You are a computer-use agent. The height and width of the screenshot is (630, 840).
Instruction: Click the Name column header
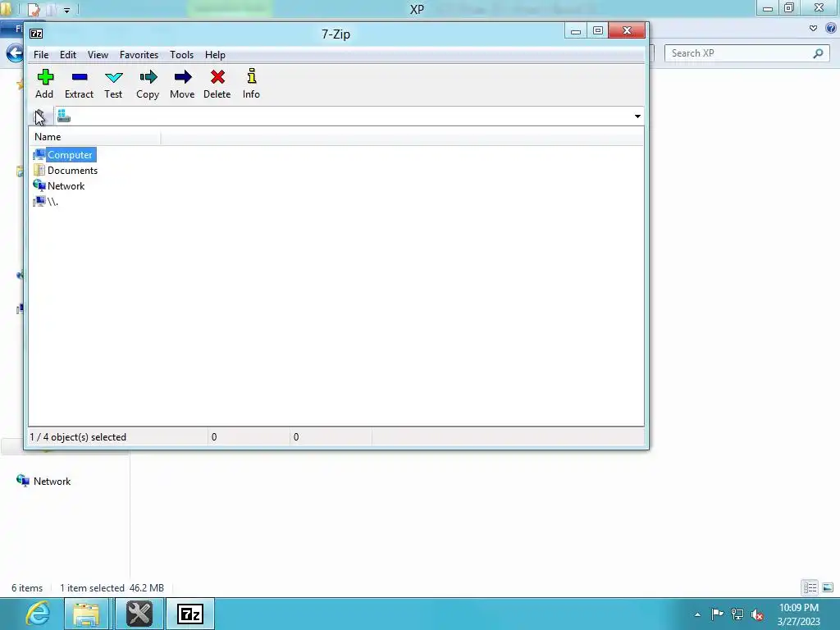pos(95,137)
